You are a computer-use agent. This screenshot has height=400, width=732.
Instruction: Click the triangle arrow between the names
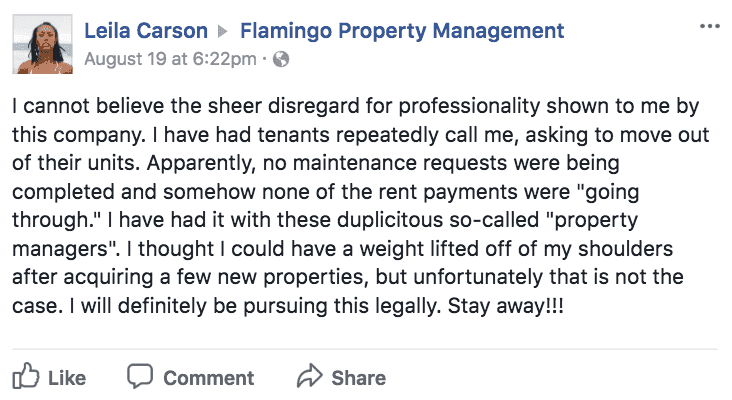coord(223,31)
